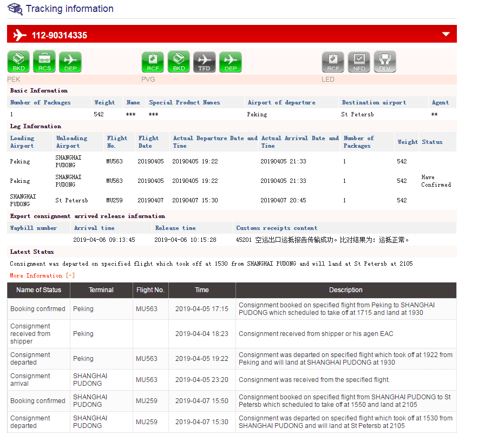Click the airplane icon in red header
Viewport: 478px width, 448px height.
(19, 35)
